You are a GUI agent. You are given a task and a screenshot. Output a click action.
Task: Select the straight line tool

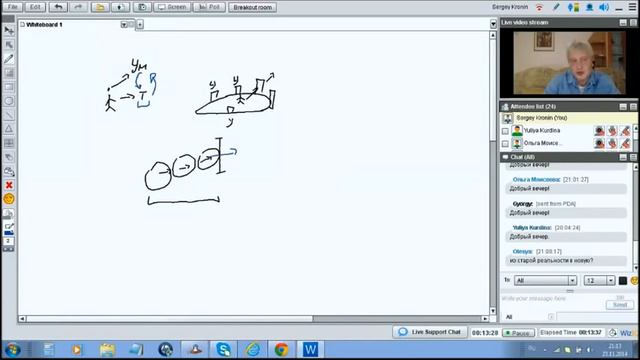click(9, 115)
